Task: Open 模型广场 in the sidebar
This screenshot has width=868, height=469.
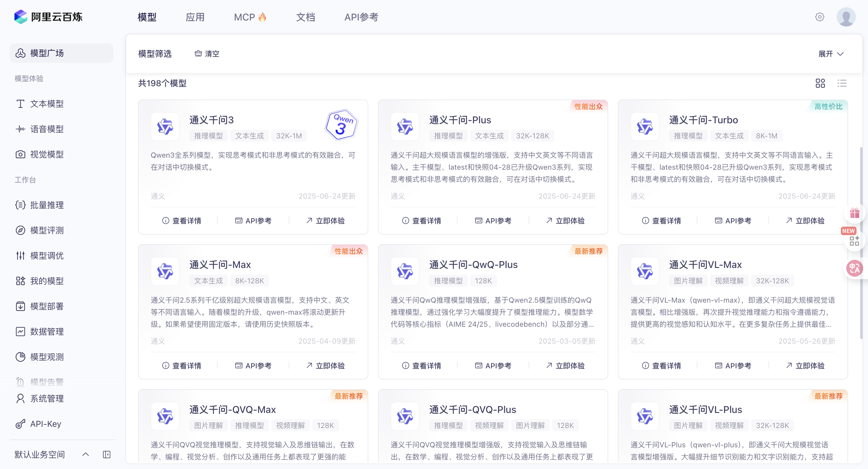Action: point(61,53)
